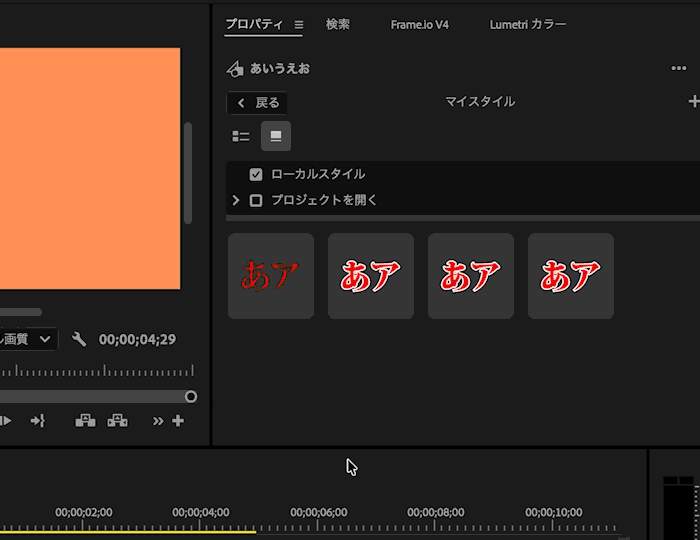Select the first thin-font あア style thumbnail
The height and width of the screenshot is (540, 700).
tap(271, 276)
